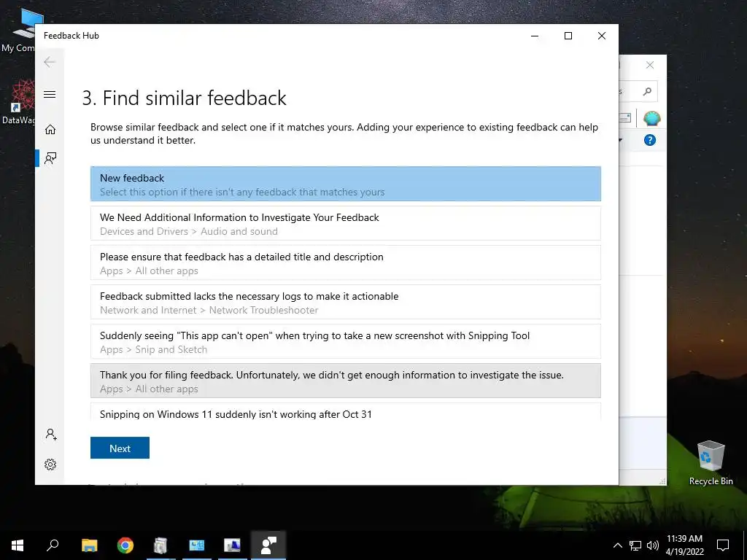Open taskbar search magnifier

(x=53, y=545)
